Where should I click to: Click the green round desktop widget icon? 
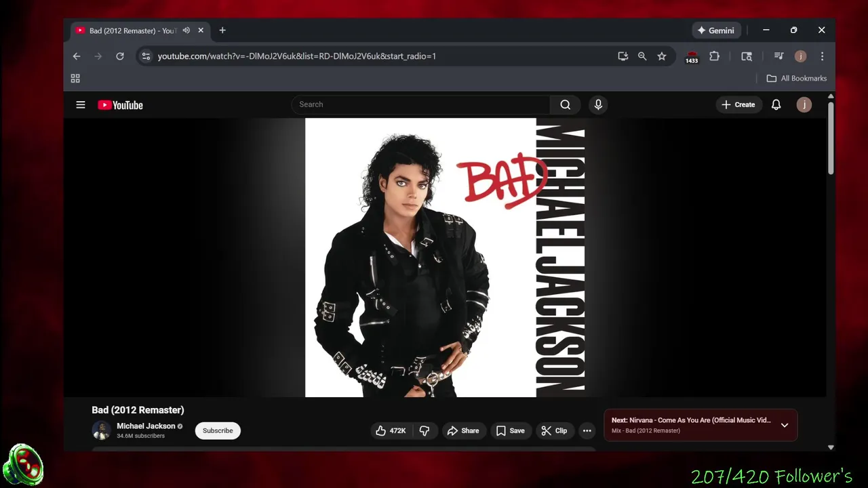coord(24,466)
